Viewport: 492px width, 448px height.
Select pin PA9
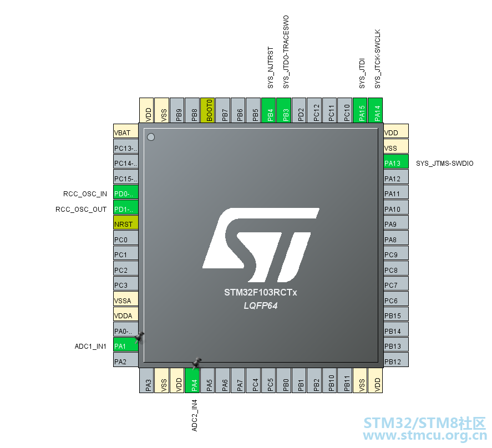pos(396,223)
